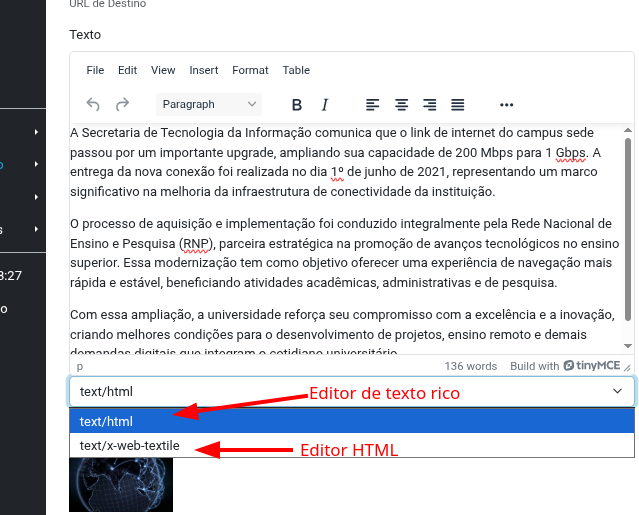Open the Paragraph block format dropdown
The image size is (639, 515).
pyautogui.click(x=209, y=105)
